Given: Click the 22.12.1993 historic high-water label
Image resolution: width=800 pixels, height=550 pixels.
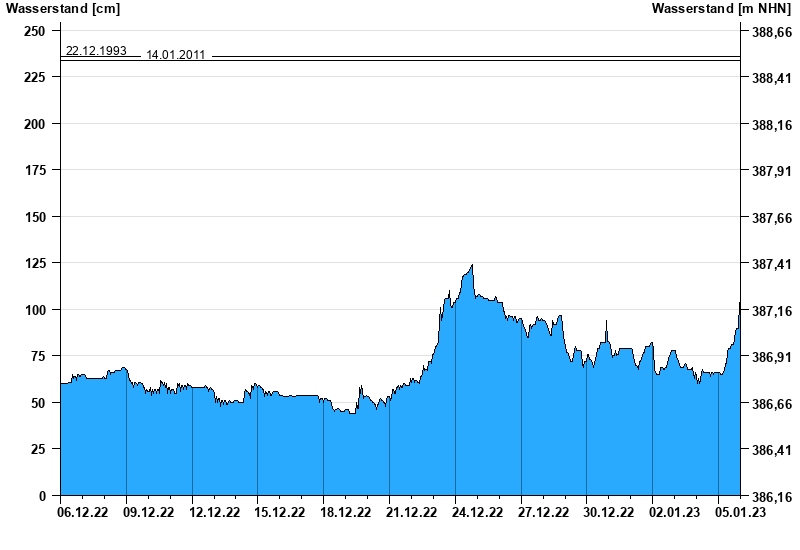Looking at the screenshot, I should click(x=96, y=50).
